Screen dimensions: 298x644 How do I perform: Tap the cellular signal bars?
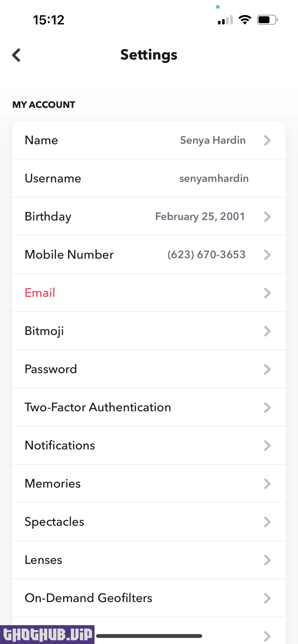point(225,20)
